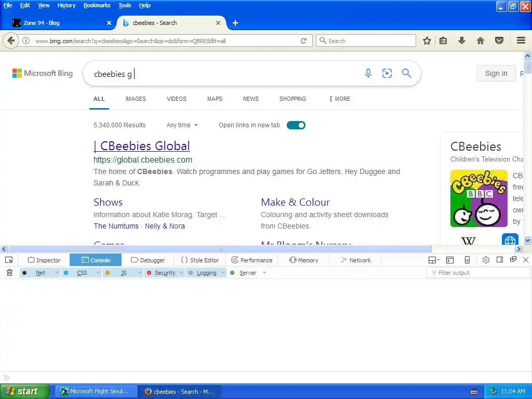Image resolution: width=532 pixels, height=399 pixels.
Task: Open the Bookmarks menu
Action: click(x=97, y=5)
